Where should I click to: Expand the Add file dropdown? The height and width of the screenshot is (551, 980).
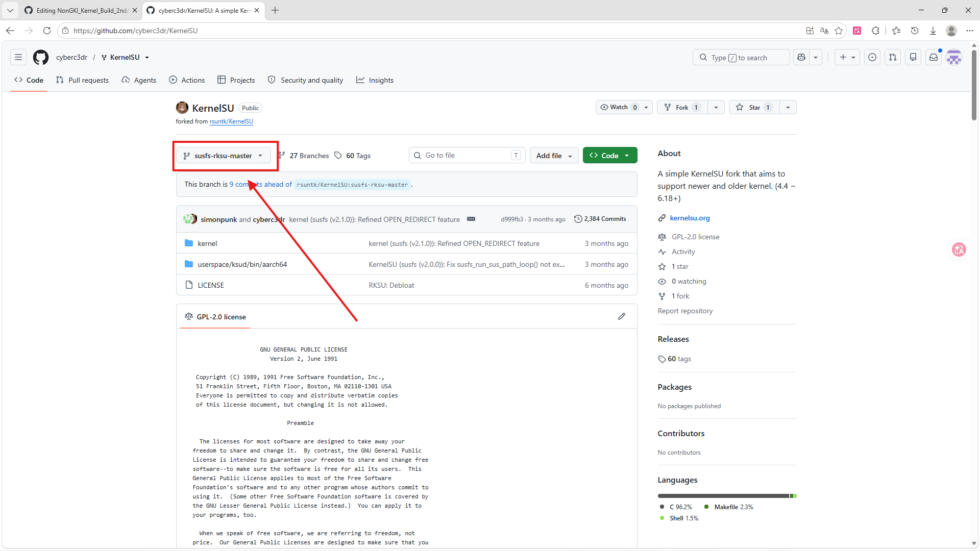[554, 156]
